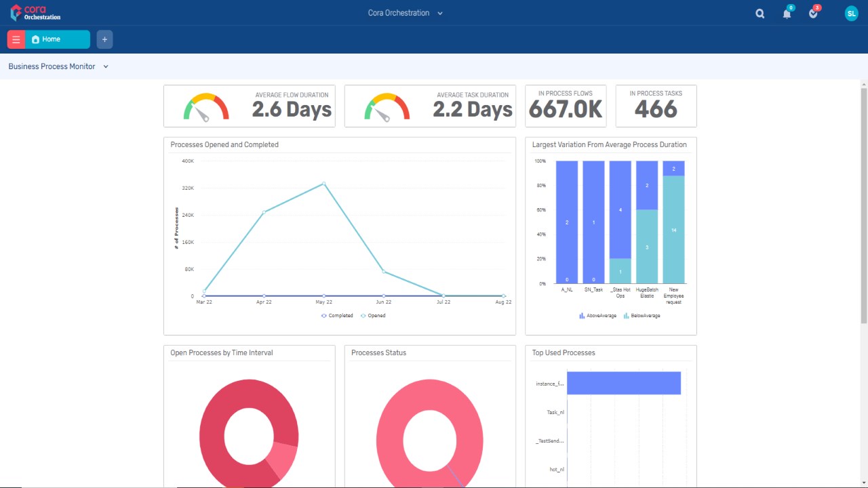Viewport: 868px width, 488px height.
Task: Open the notifications bell icon
Action: point(787,13)
